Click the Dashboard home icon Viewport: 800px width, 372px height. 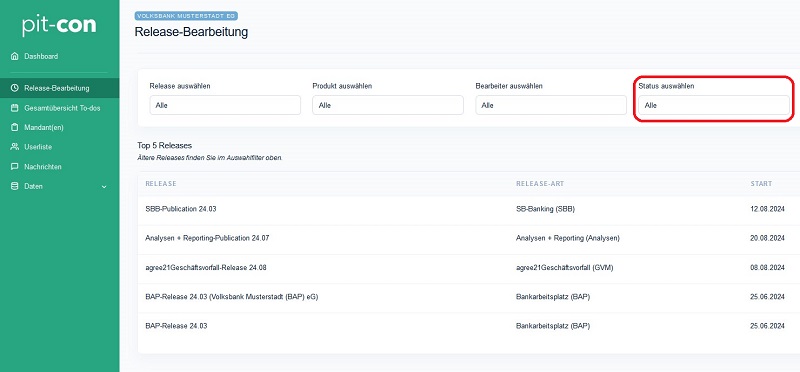pos(14,56)
